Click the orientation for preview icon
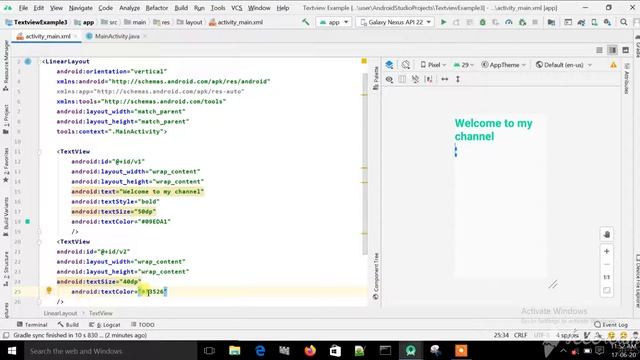Viewport: 640px width, 360px height. pos(405,65)
